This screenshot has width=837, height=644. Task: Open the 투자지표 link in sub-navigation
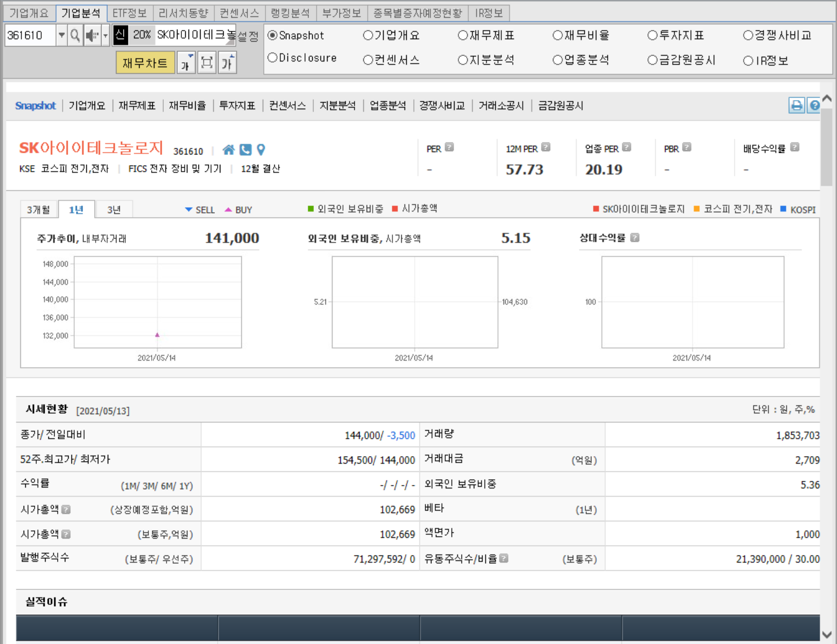237,106
